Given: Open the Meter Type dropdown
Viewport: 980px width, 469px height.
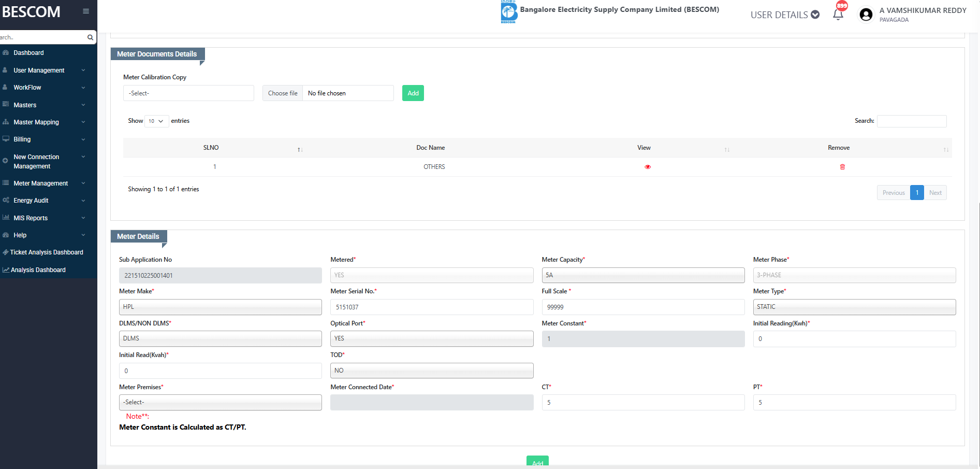Looking at the screenshot, I should [854, 307].
